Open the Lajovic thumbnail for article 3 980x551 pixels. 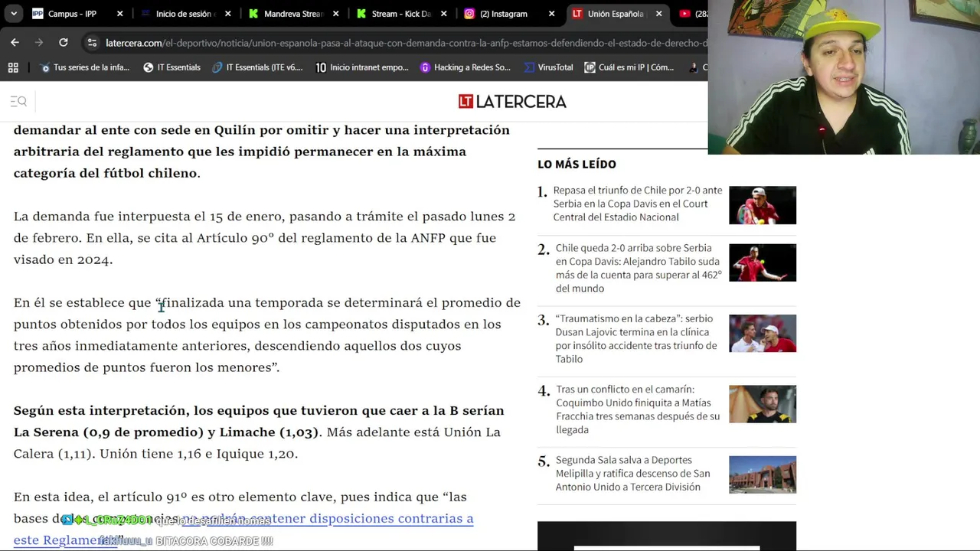coord(763,333)
